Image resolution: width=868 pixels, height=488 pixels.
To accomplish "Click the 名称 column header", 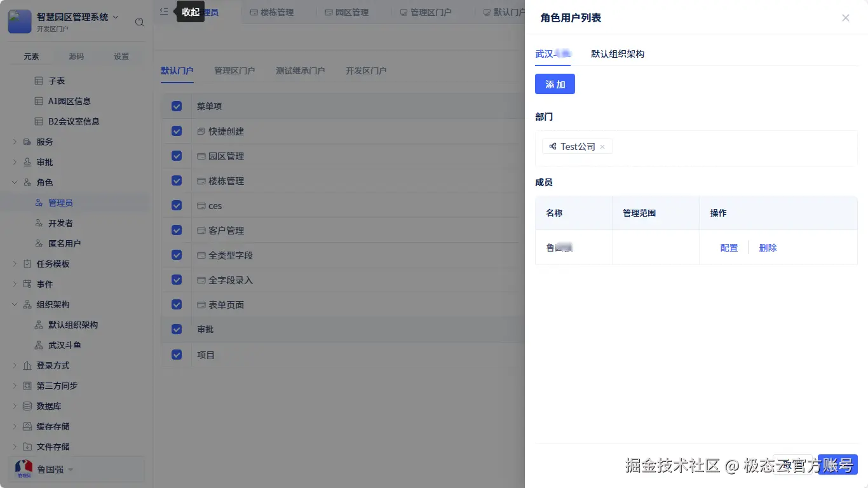I will tap(574, 213).
